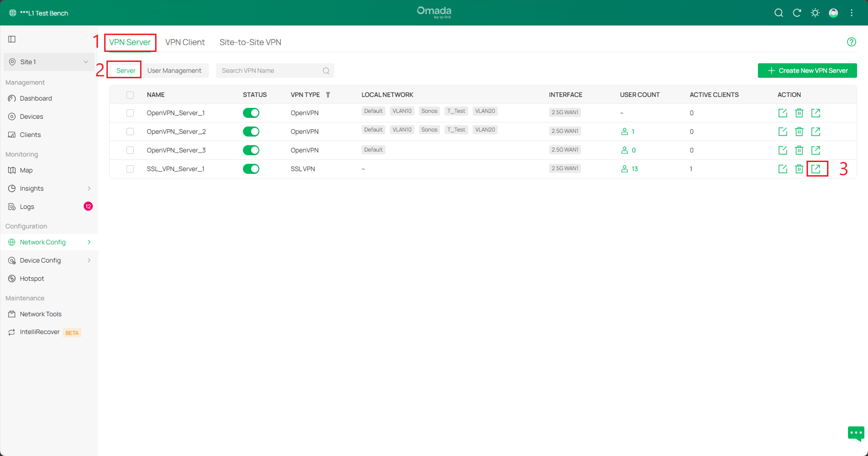Check the OpenVPN_Server_2 row checkbox

(130, 131)
